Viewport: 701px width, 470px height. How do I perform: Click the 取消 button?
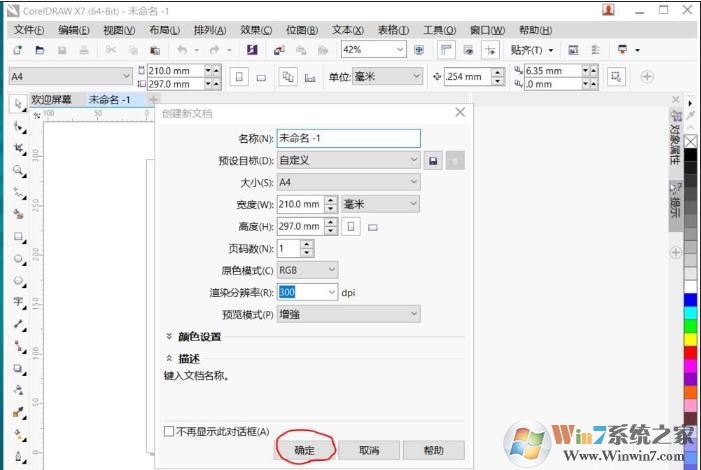coord(369,450)
